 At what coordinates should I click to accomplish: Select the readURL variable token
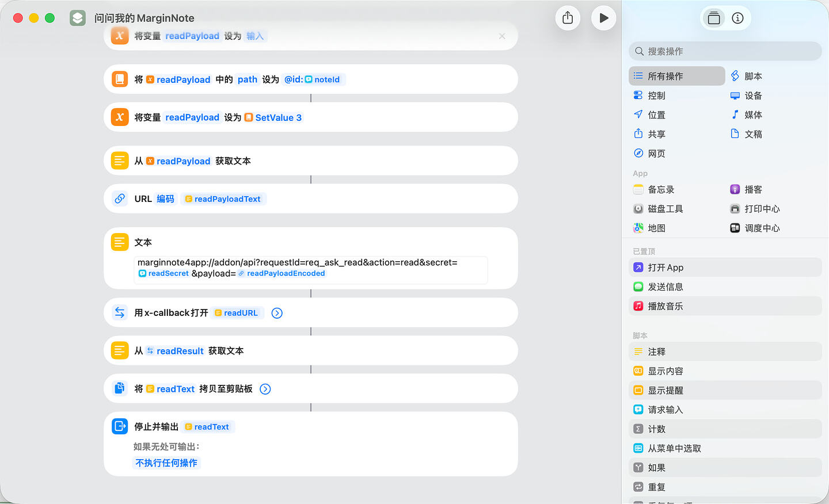[237, 313]
